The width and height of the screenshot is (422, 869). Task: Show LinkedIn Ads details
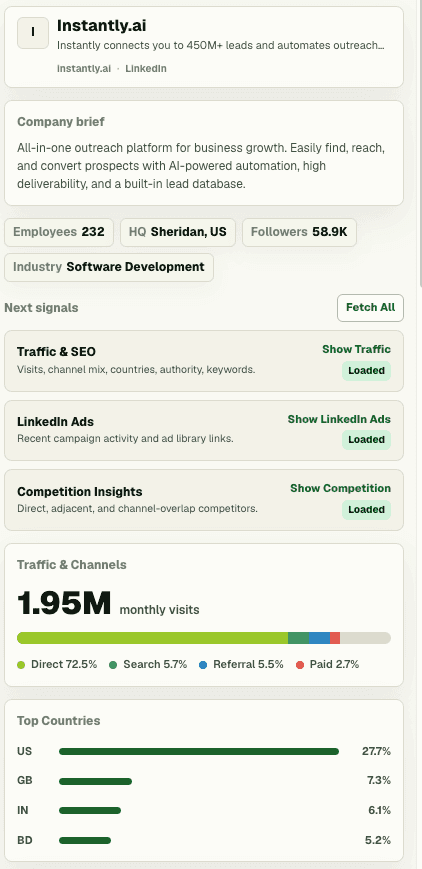point(339,419)
